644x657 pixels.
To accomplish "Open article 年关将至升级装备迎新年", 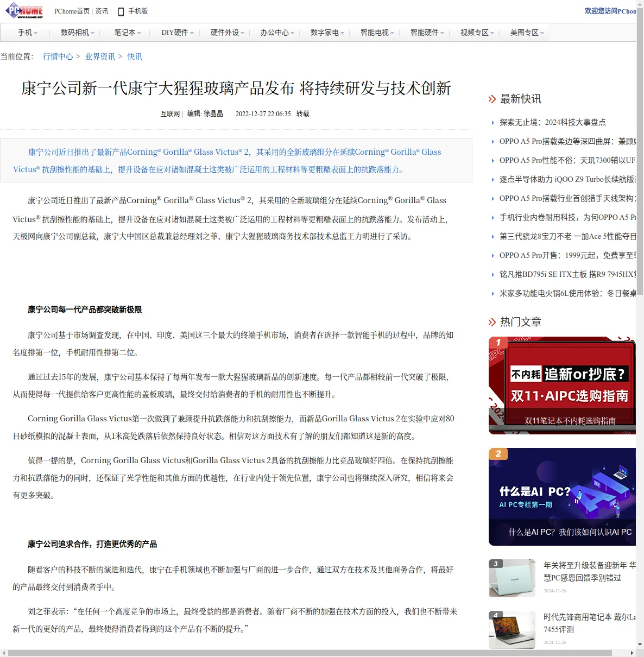I will (x=590, y=572).
